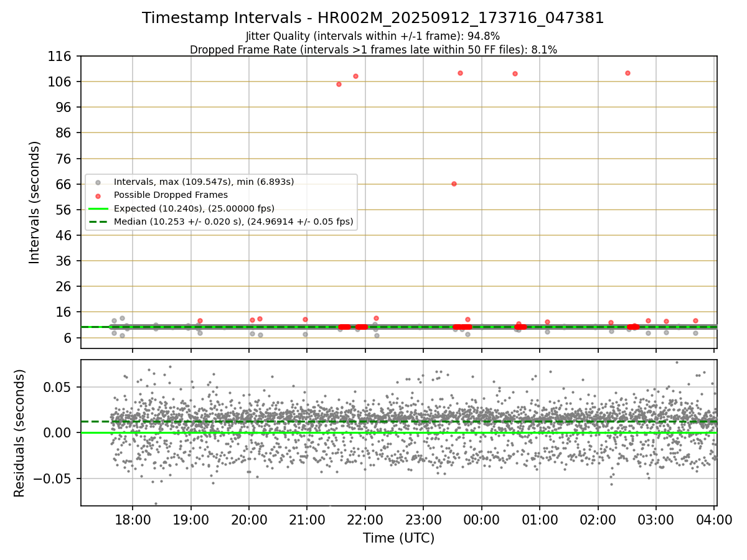Click the x-axis time label "23:00"

pos(423,520)
